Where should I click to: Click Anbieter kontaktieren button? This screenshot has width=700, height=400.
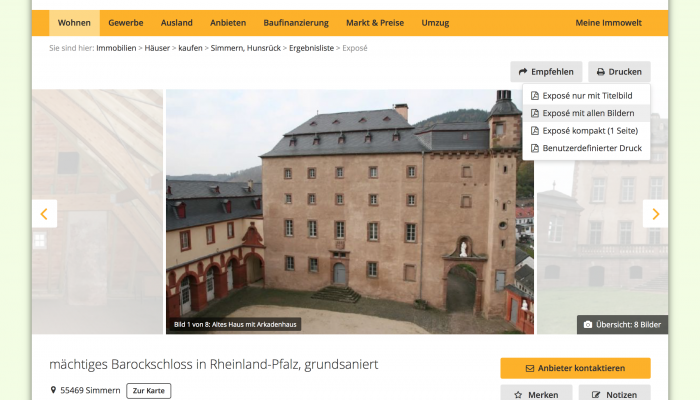pos(575,368)
